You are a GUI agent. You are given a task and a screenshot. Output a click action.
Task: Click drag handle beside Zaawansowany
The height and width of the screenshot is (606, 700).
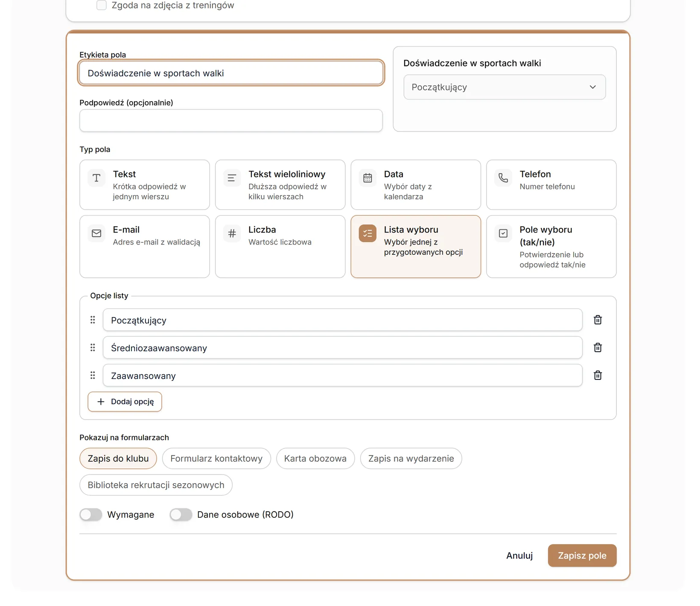tap(93, 375)
